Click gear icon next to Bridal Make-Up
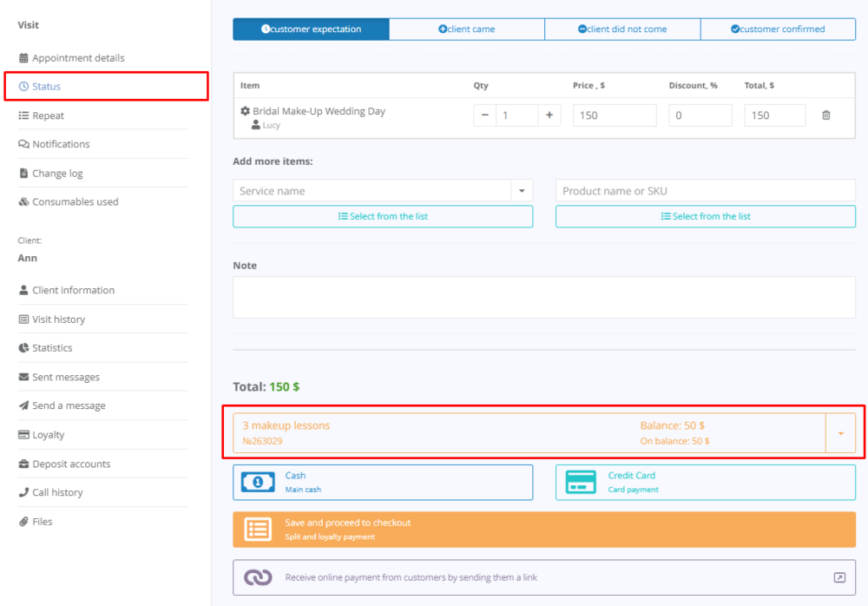Viewport: 868px width, 606px height. pyautogui.click(x=246, y=111)
